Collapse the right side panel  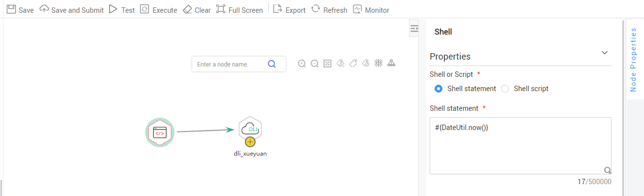[414, 29]
